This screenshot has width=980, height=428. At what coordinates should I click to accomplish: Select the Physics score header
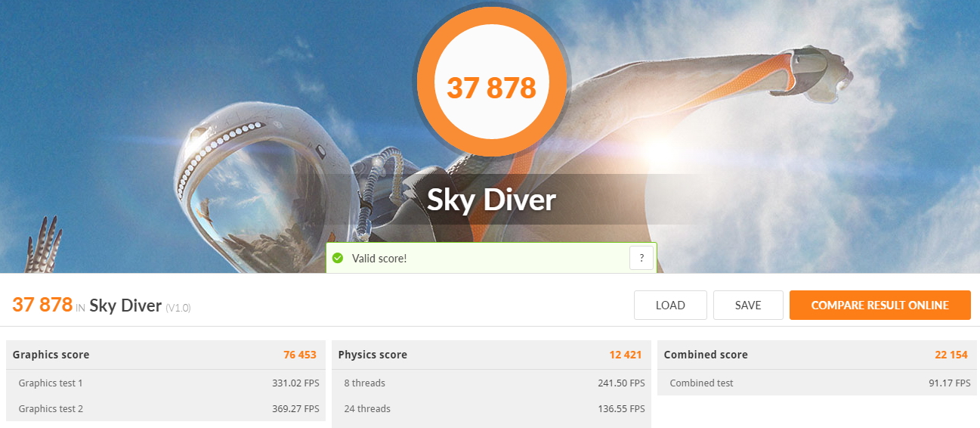373,355
